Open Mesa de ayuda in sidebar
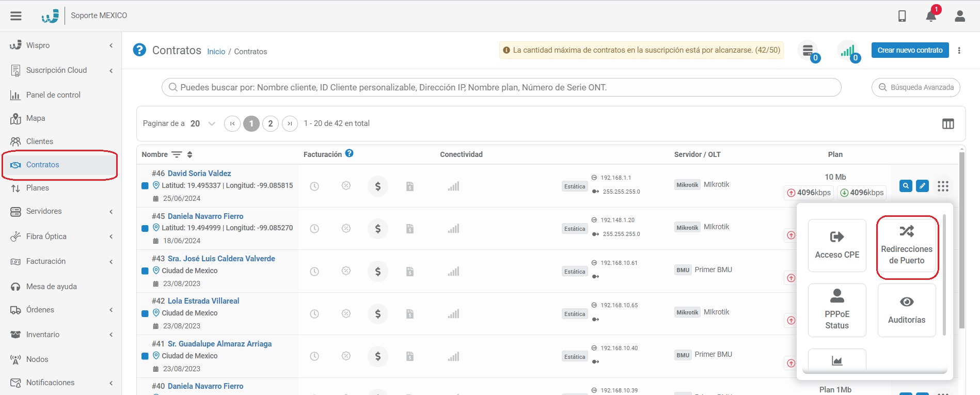Screen dimensions: 980x395 (52, 287)
